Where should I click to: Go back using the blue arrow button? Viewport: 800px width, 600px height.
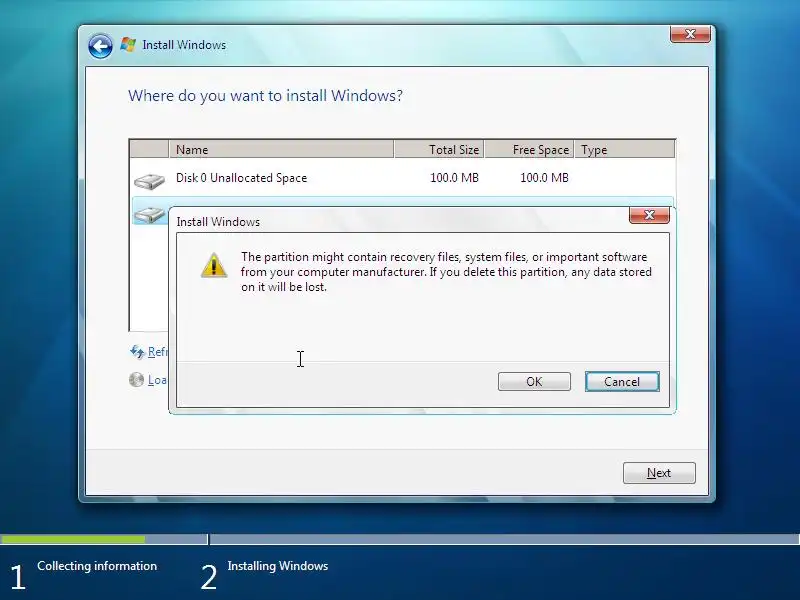coord(100,46)
